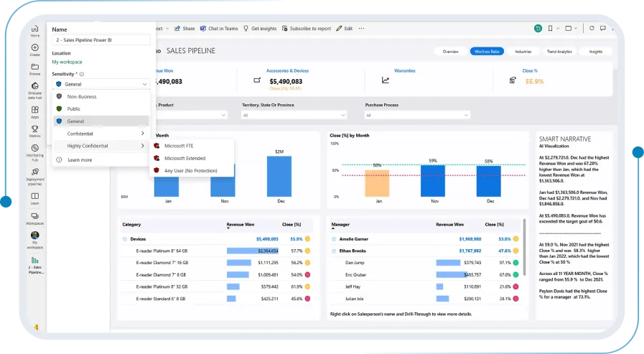Select Microsoft Extended label
This screenshot has height=354, width=644.
(x=192, y=158)
